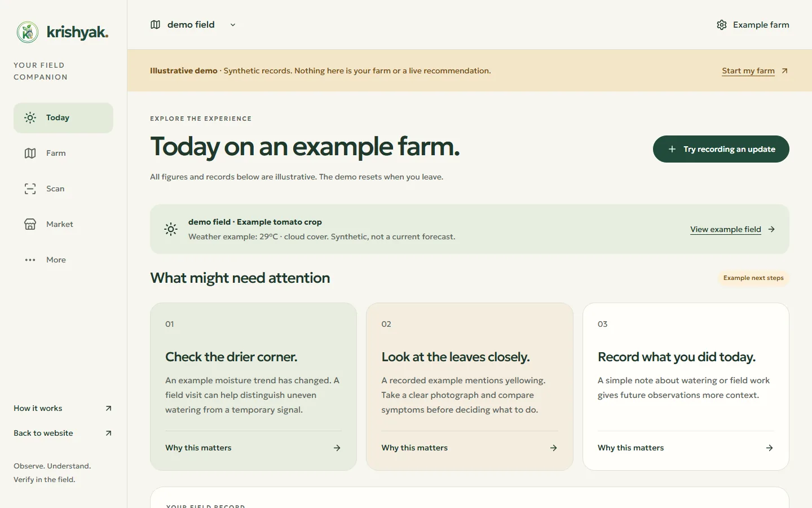The height and width of the screenshot is (508, 812).
Task: Click the Today sun icon in sidebar
Action: pos(30,117)
